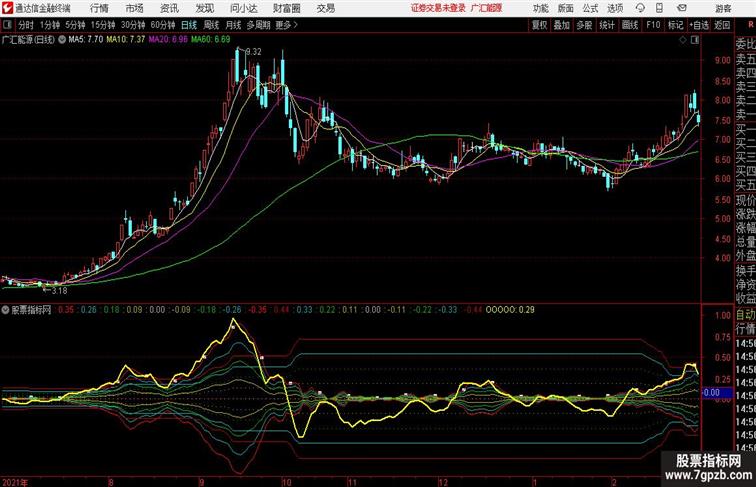756x487 pixels.
Task: Click the MA10: 7.37 indicator value
Action: [126, 40]
